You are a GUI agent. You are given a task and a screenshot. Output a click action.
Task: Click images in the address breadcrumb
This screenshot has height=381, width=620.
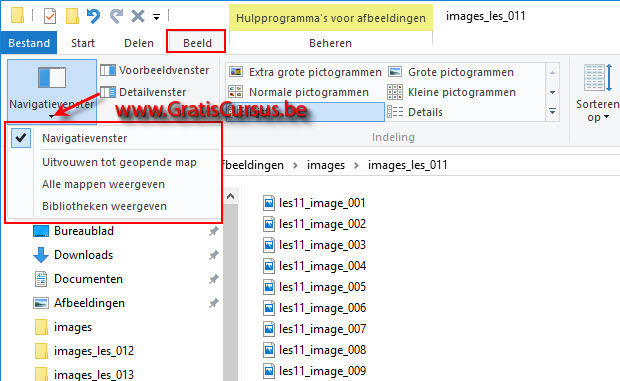coord(326,165)
